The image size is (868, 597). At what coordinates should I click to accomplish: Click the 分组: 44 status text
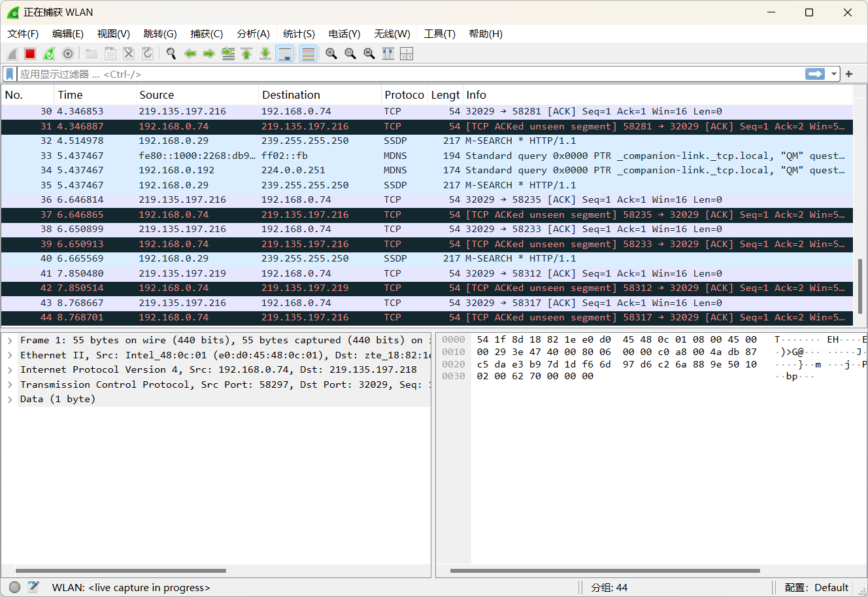609,588
